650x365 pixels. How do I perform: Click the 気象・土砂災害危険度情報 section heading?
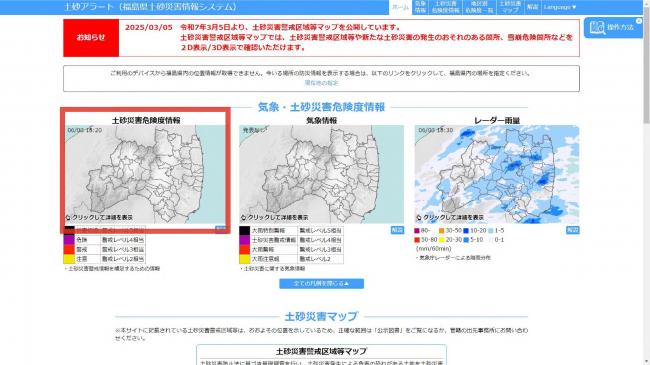[321, 107]
